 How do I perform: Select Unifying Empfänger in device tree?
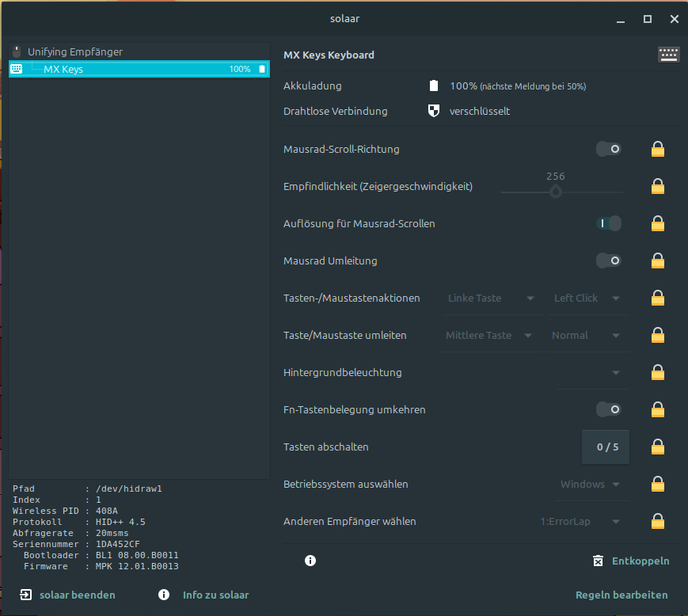coord(139,51)
